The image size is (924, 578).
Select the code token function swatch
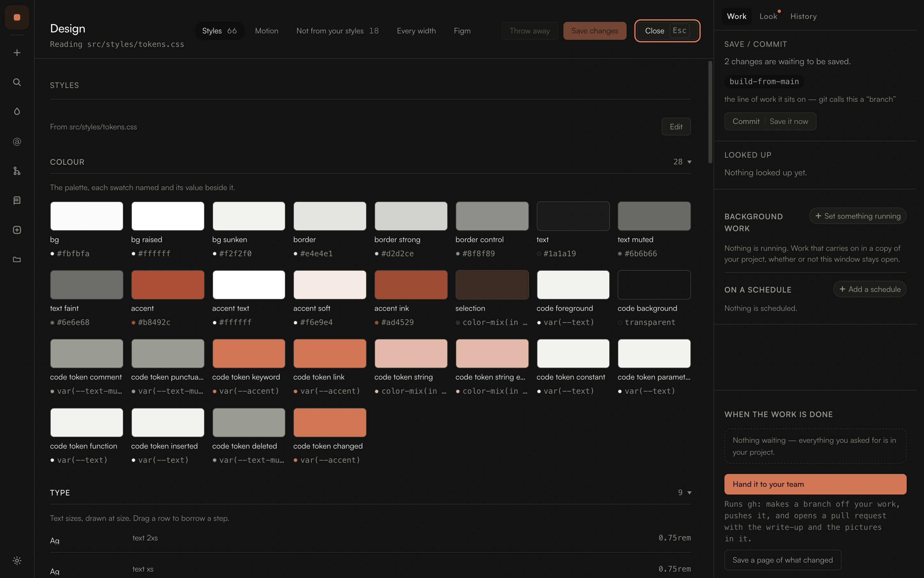[87, 422]
